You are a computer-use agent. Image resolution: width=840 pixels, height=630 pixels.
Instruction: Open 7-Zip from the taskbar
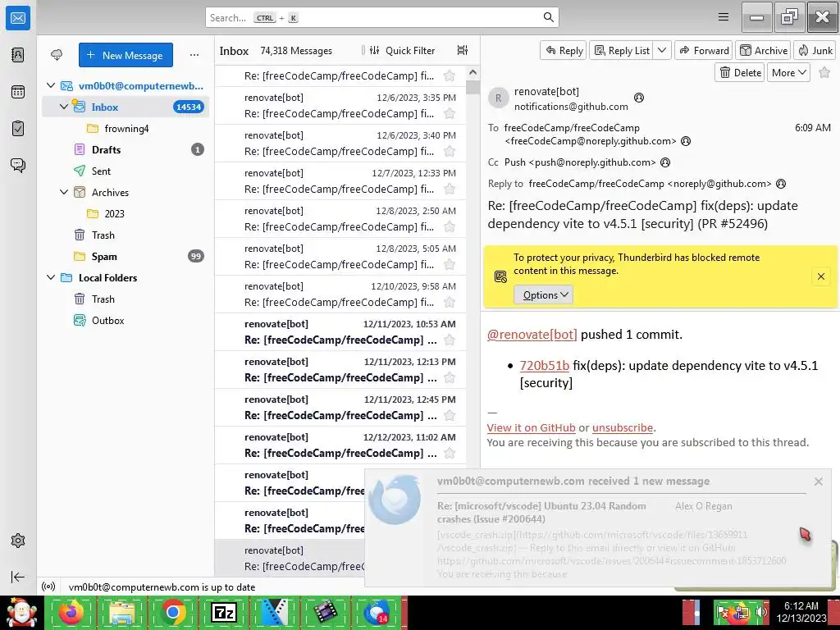[x=224, y=612]
